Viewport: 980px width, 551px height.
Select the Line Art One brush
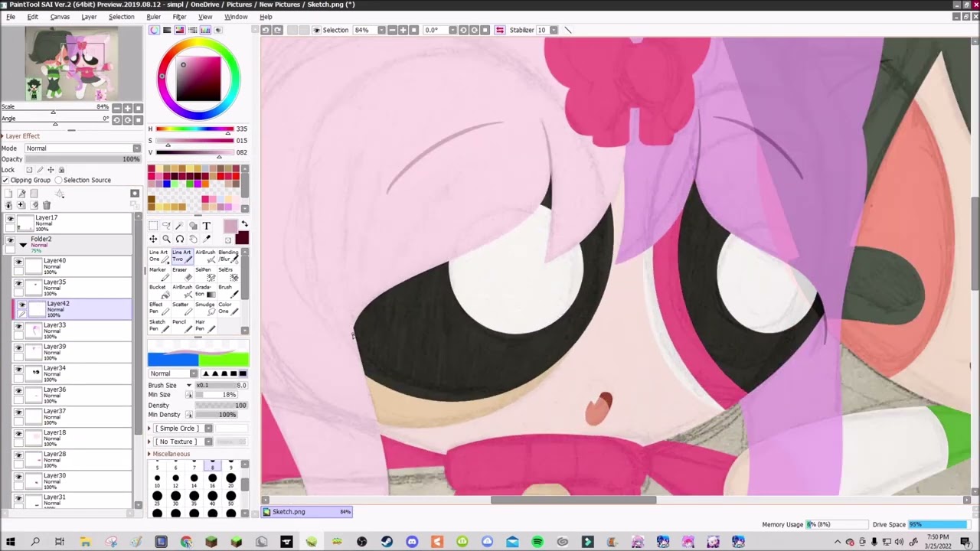(158, 256)
